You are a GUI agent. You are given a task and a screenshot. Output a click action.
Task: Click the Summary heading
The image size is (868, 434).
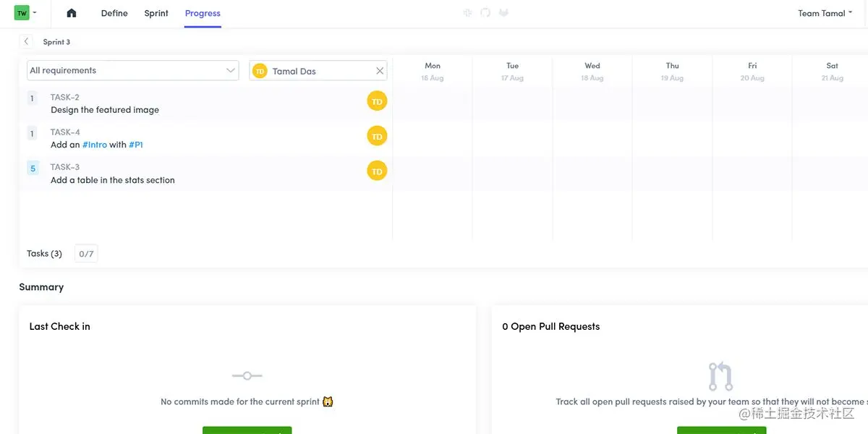click(x=41, y=287)
